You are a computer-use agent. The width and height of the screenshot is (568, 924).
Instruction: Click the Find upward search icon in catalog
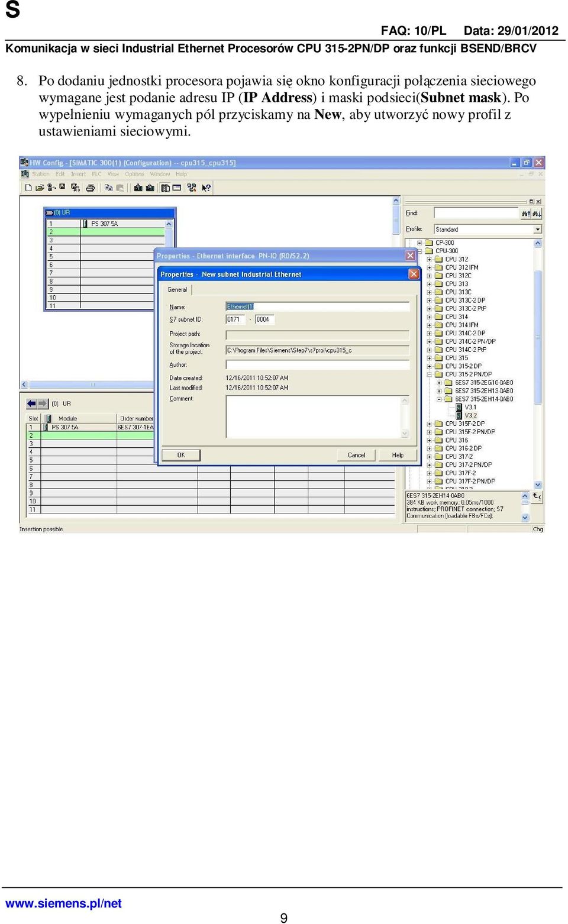pyautogui.click(x=525, y=214)
